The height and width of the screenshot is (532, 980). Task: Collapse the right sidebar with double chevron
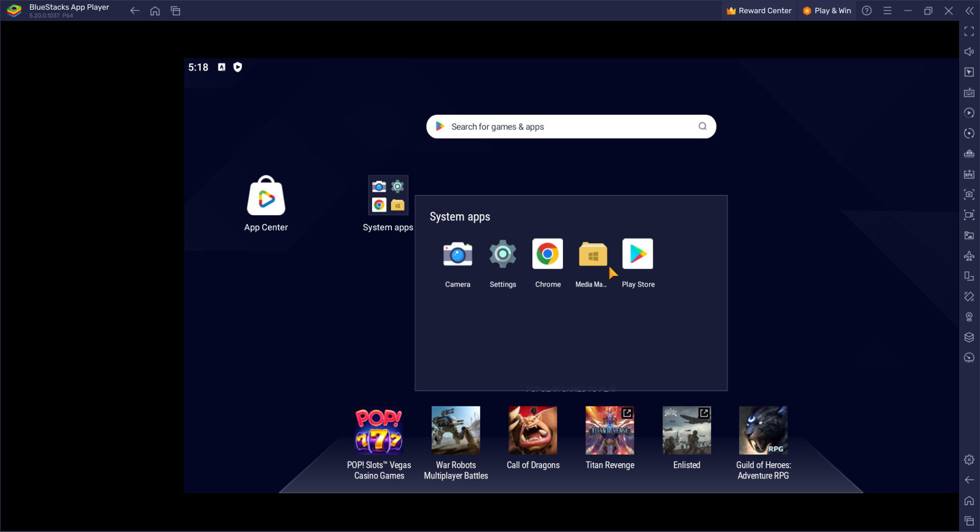969,11
